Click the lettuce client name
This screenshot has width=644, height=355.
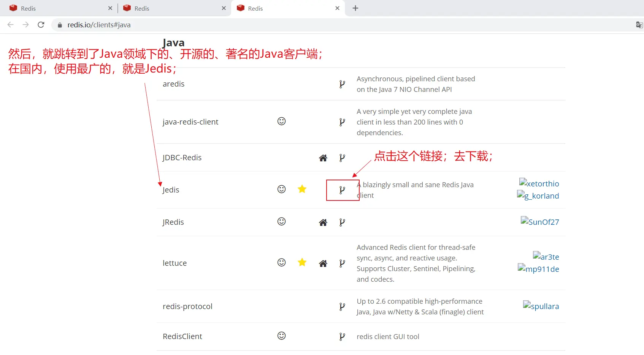[x=174, y=263]
